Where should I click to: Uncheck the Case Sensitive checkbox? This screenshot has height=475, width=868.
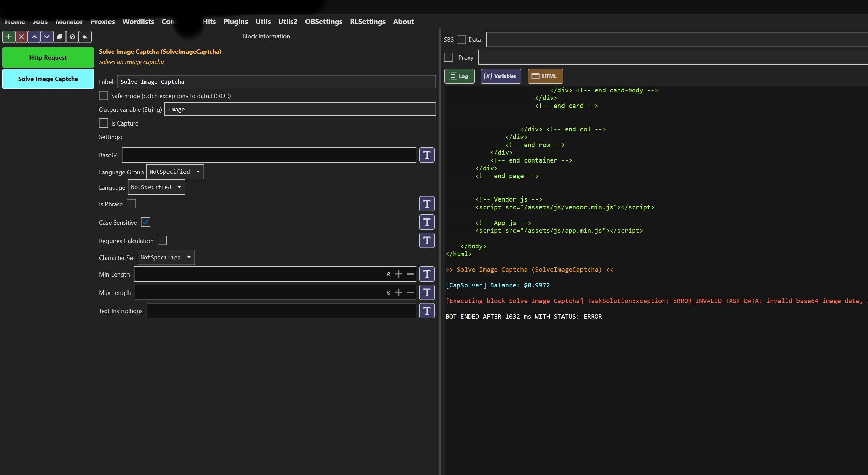[145, 222]
